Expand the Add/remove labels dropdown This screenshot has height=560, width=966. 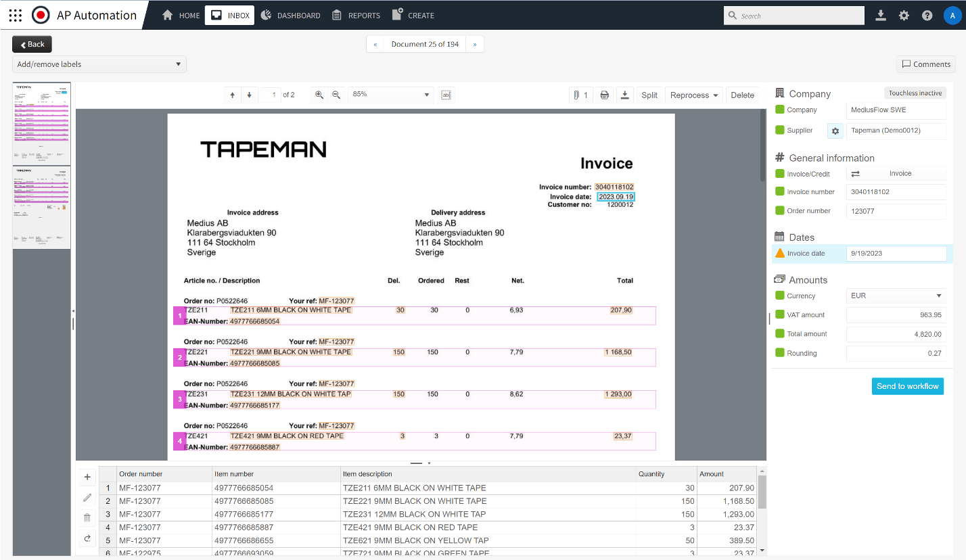point(99,64)
